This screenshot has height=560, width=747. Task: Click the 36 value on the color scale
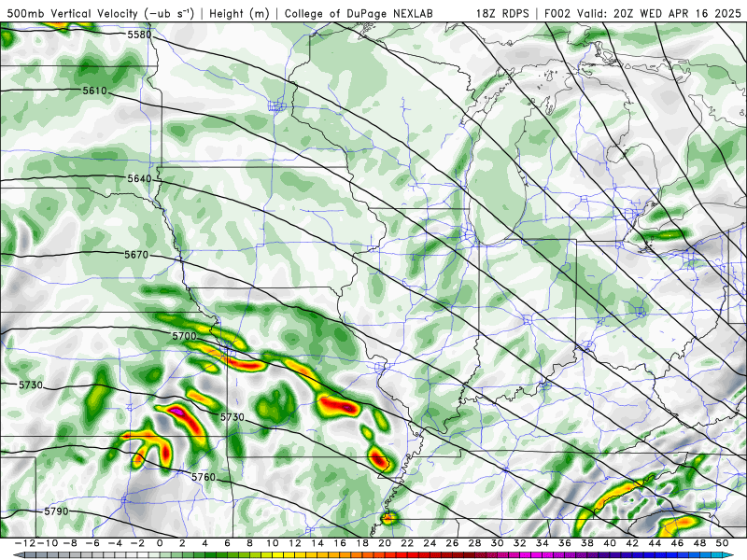click(565, 543)
